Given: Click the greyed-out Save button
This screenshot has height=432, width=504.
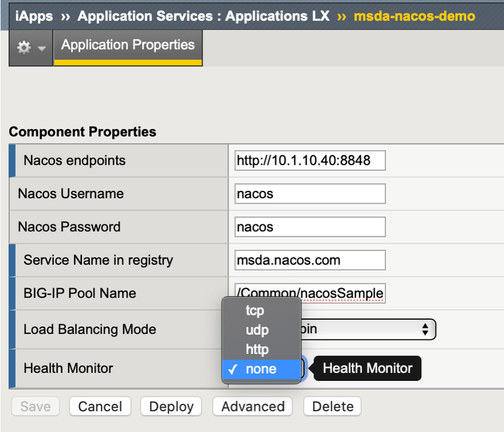Looking at the screenshot, I should click(x=36, y=406).
